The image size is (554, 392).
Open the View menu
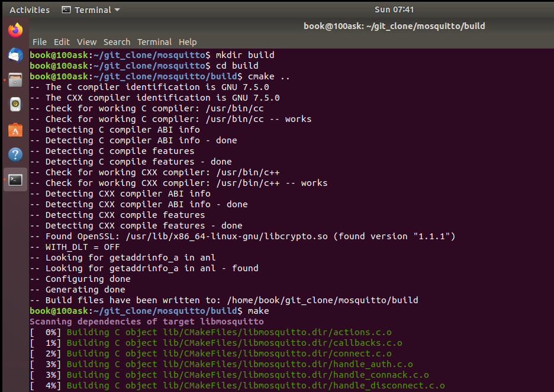[x=86, y=42]
